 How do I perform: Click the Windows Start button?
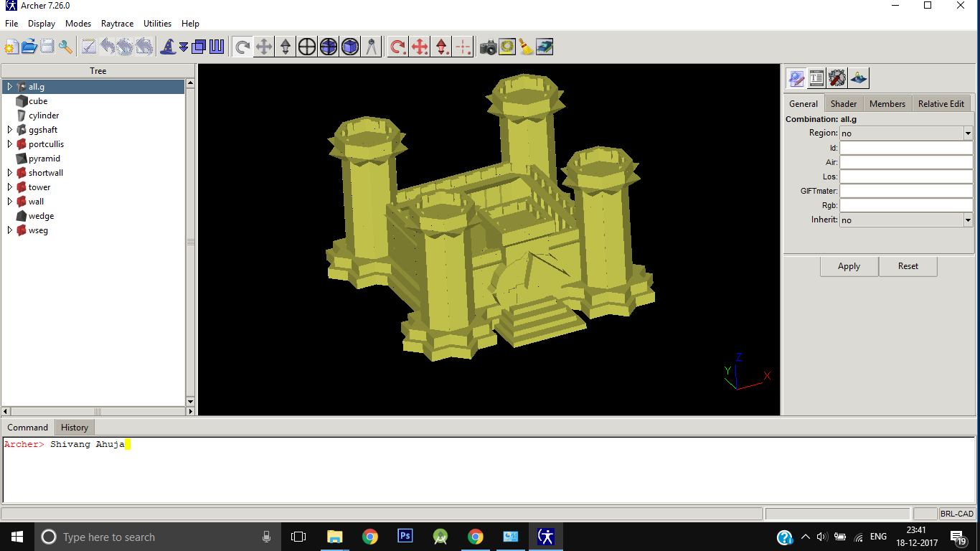point(17,537)
